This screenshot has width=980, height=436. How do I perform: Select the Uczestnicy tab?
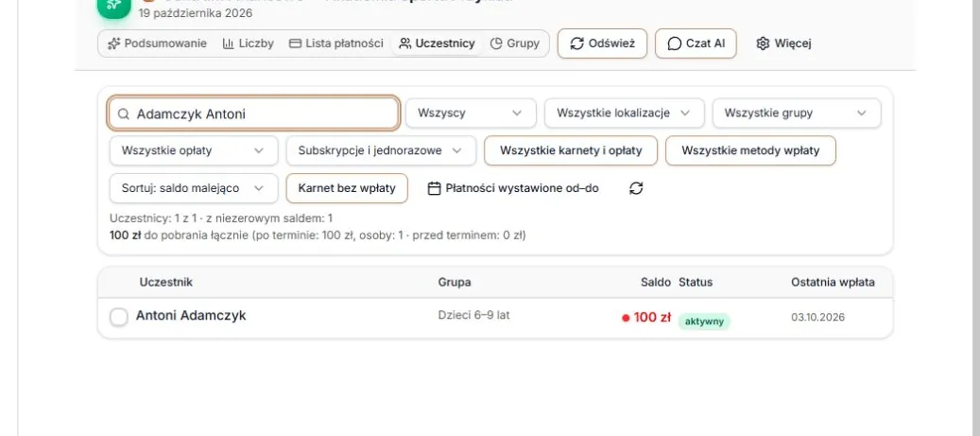click(x=437, y=44)
